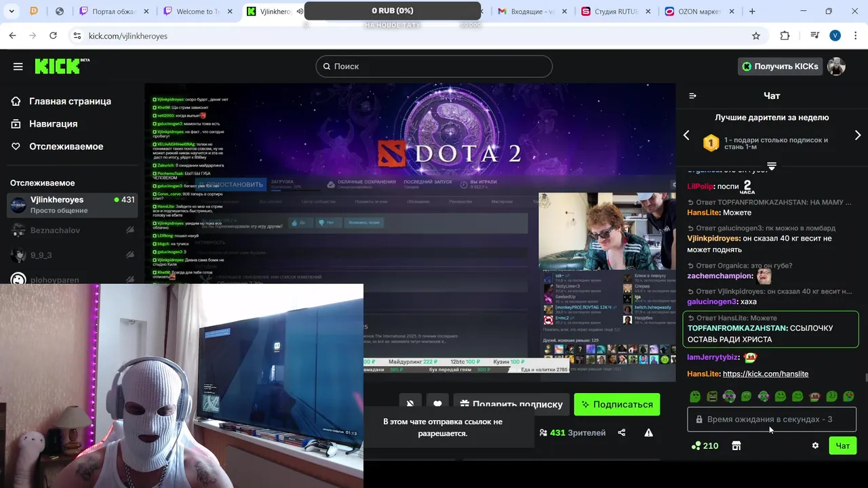Show previous top gifters slide

pos(686,135)
